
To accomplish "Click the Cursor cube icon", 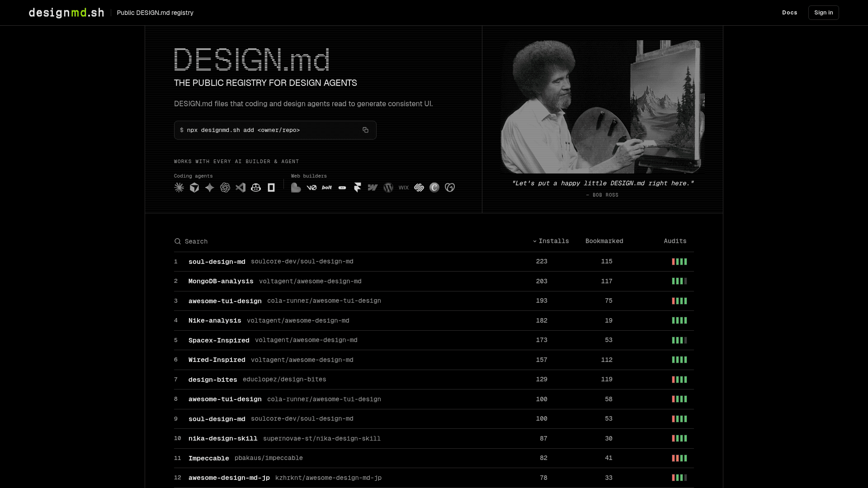I will [x=194, y=188].
